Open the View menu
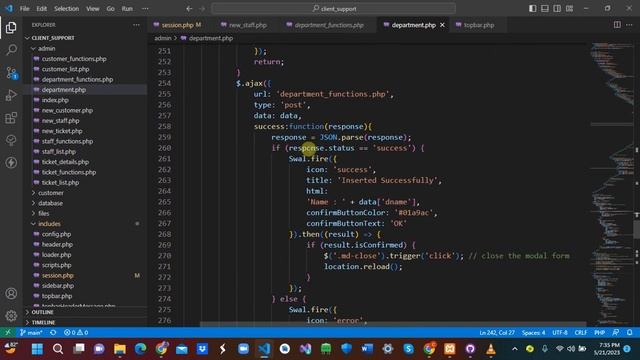The height and width of the screenshot is (360, 640). click(93, 9)
